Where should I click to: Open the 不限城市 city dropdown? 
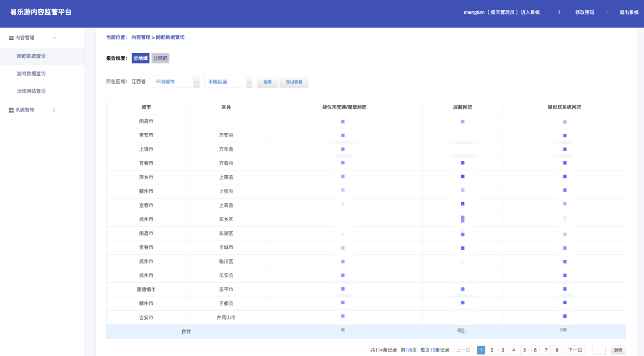coord(176,82)
